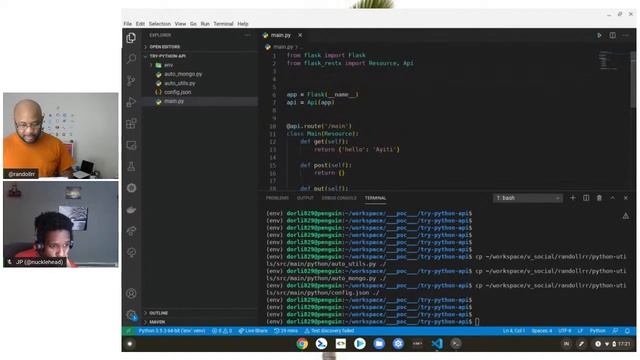Open Explorer more actions ellipsis

pyautogui.click(x=247, y=35)
